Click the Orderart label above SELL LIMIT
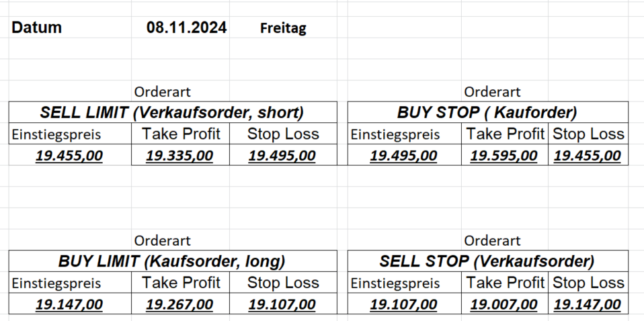 [x=163, y=92]
